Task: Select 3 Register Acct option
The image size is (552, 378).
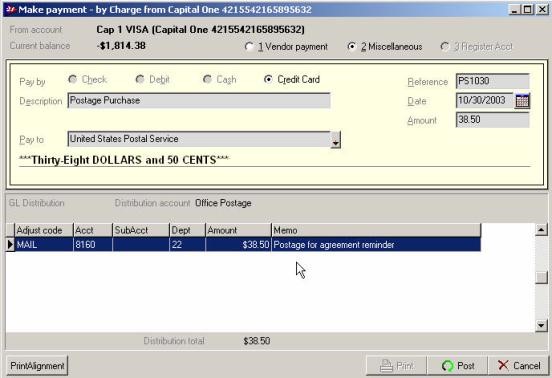Action: click(x=477, y=46)
